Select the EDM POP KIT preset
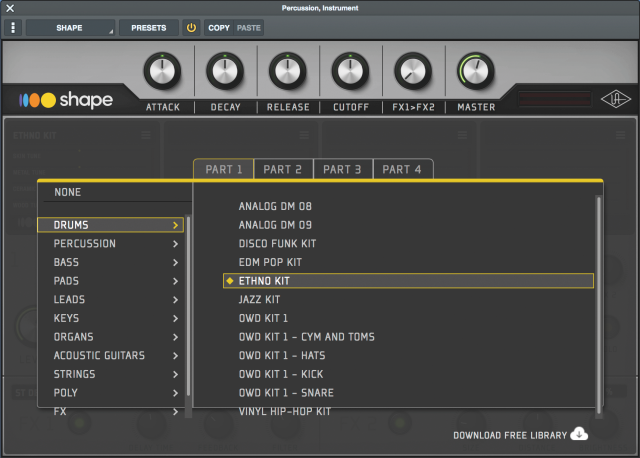The image size is (640, 458). pos(270,262)
